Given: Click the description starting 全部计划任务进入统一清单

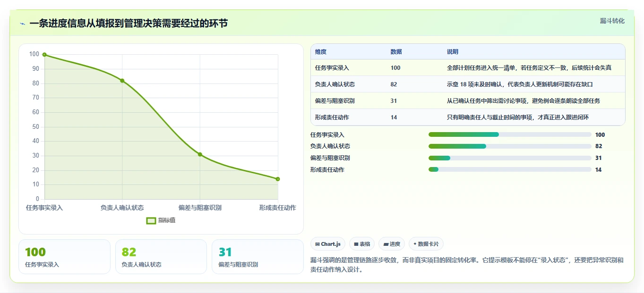Looking at the screenshot, I should point(529,68).
